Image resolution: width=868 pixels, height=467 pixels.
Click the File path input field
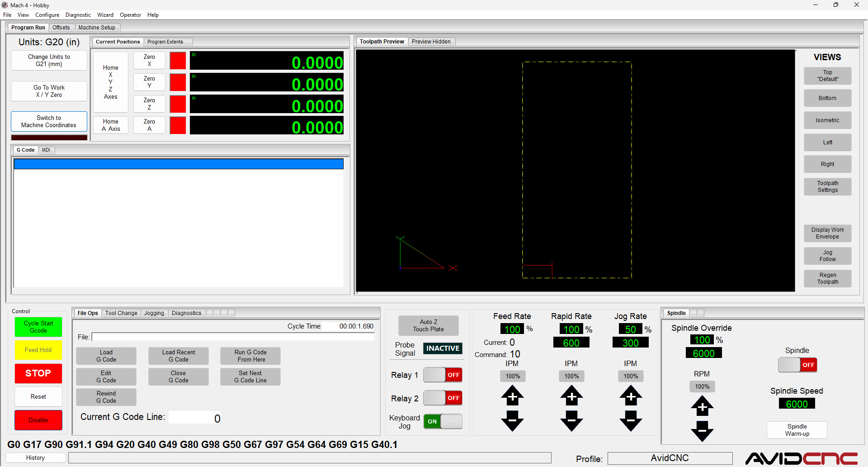pos(233,337)
